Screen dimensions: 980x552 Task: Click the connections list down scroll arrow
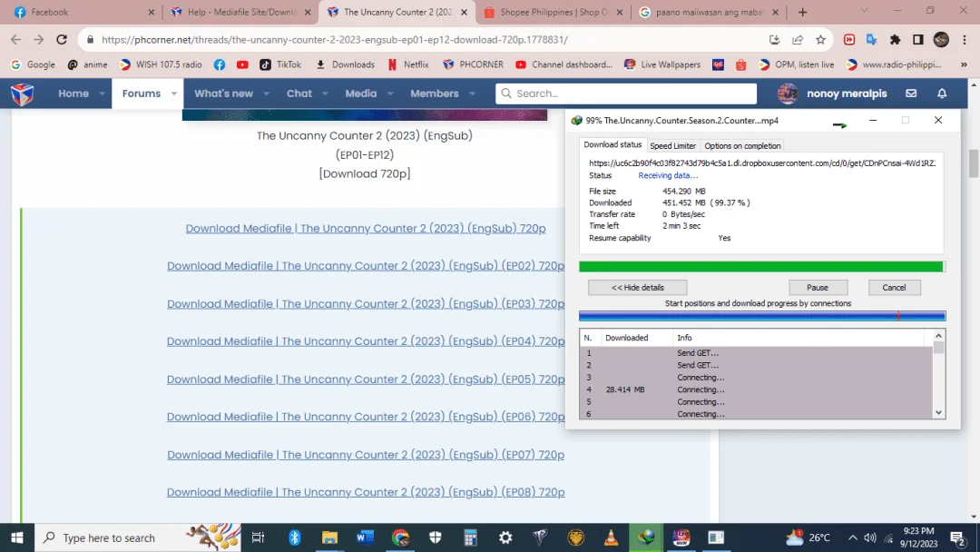click(938, 412)
